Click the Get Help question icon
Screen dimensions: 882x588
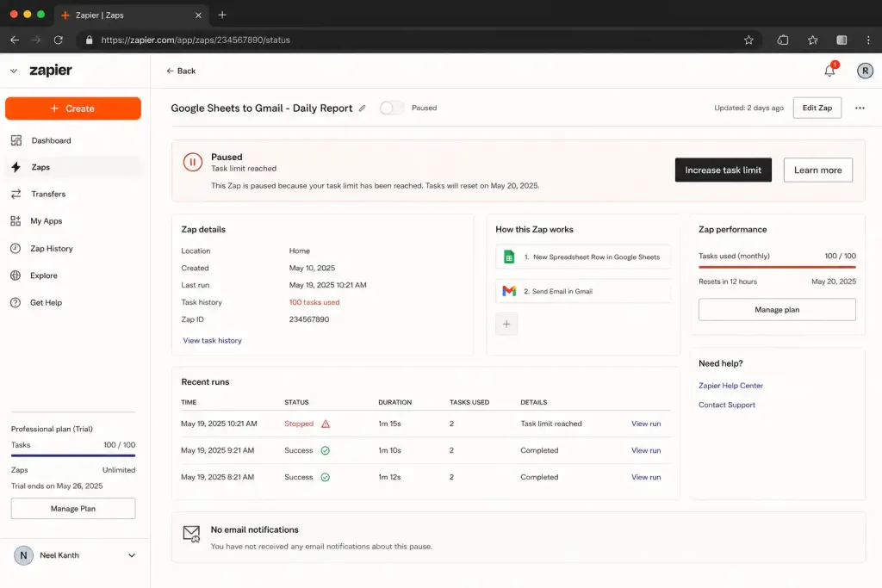[x=16, y=302]
